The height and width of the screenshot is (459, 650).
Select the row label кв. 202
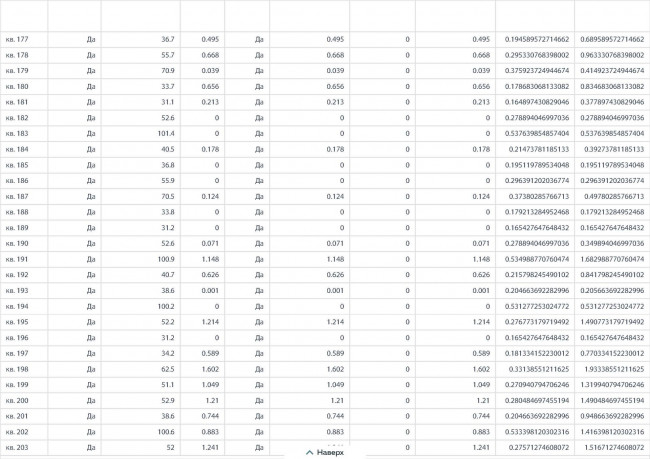tap(17, 432)
